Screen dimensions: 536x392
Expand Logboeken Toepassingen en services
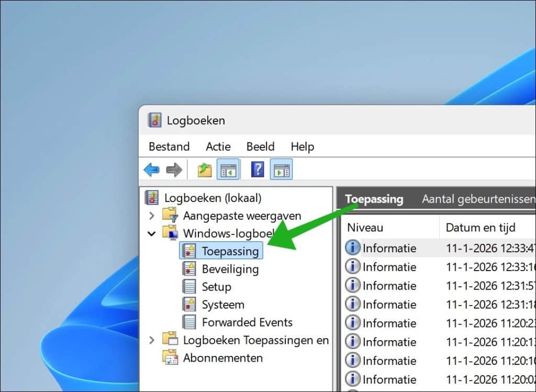pos(152,340)
